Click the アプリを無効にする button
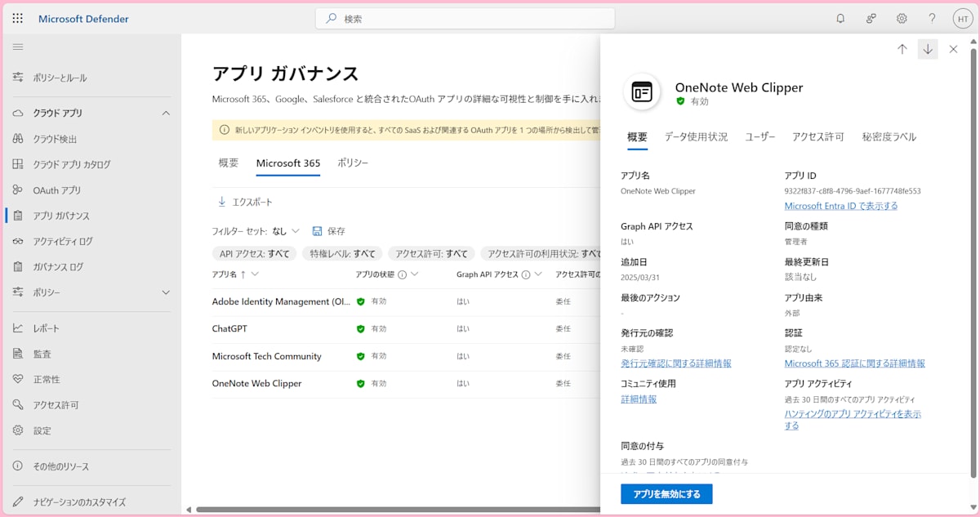980x517 pixels. tap(666, 494)
